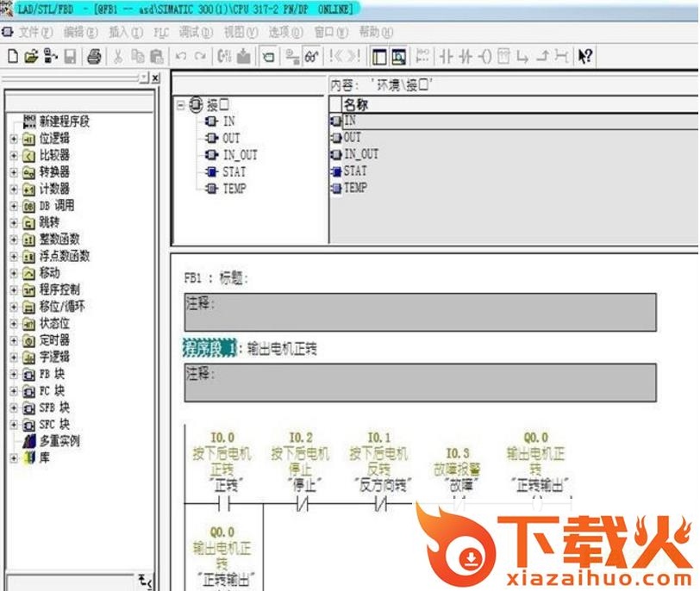Image resolution: width=700 pixels, height=591 pixels.
Task: Toggle the details view toolbar button
Action: (398, 57)
